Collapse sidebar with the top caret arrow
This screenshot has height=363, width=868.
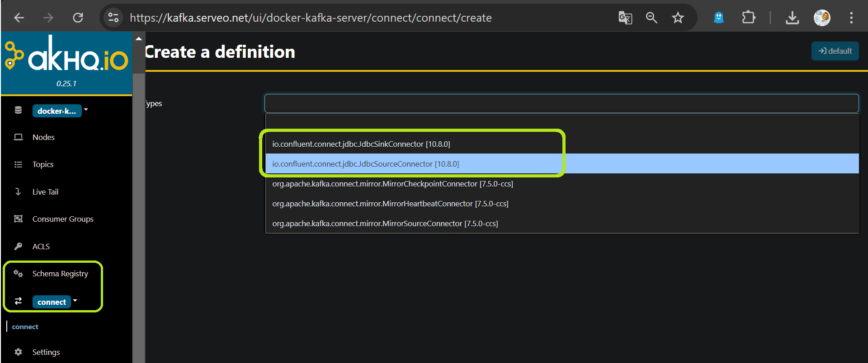[139, 39]
